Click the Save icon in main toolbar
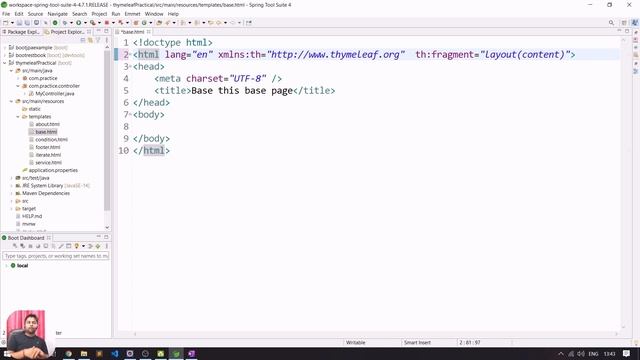The image size is (640, 360). click(19, 23)
